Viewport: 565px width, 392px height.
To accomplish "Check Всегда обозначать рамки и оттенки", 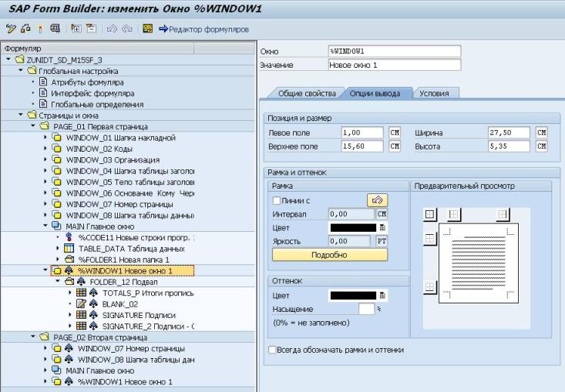I will click(x=272, y=350).
